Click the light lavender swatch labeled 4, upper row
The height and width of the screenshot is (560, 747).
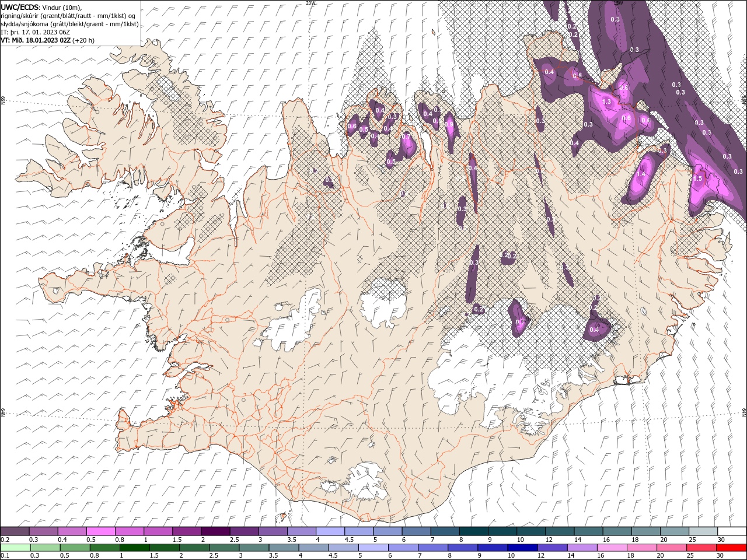click(x=329, y=531)
